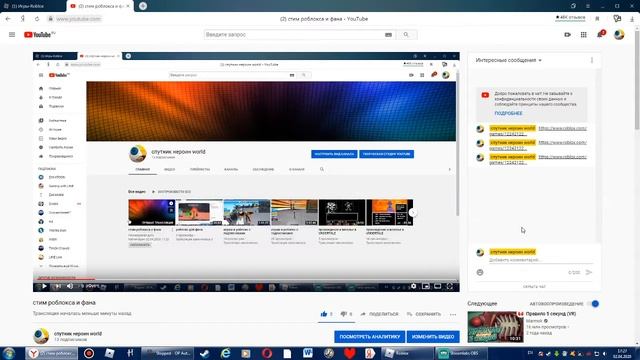Screen dimensions: 640x360
Task: Open the player settings gear
Action: (413, 286)
